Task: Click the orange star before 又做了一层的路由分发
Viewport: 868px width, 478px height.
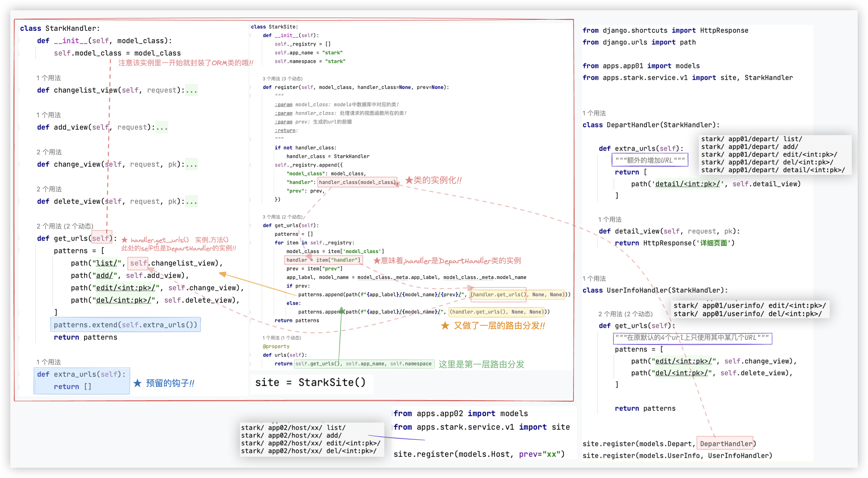Action: click(x=445, y=326)
